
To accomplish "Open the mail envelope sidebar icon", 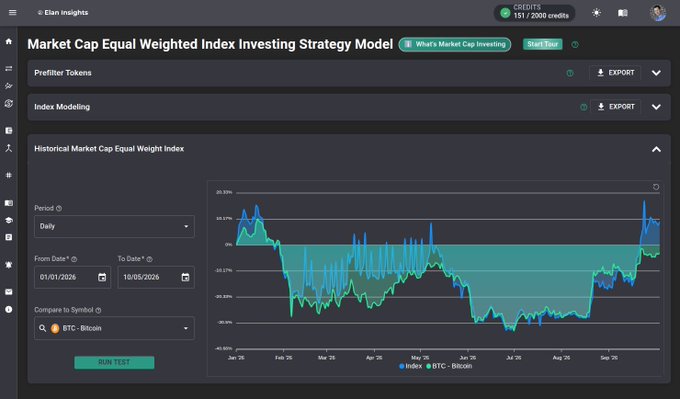I will pyautogui.click(x=9, y=292).
